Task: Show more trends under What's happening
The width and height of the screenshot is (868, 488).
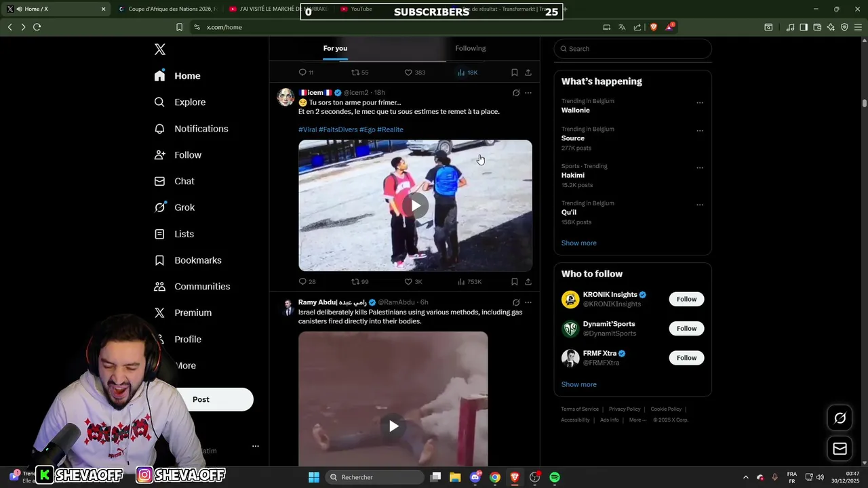Action: pos(578,243)
